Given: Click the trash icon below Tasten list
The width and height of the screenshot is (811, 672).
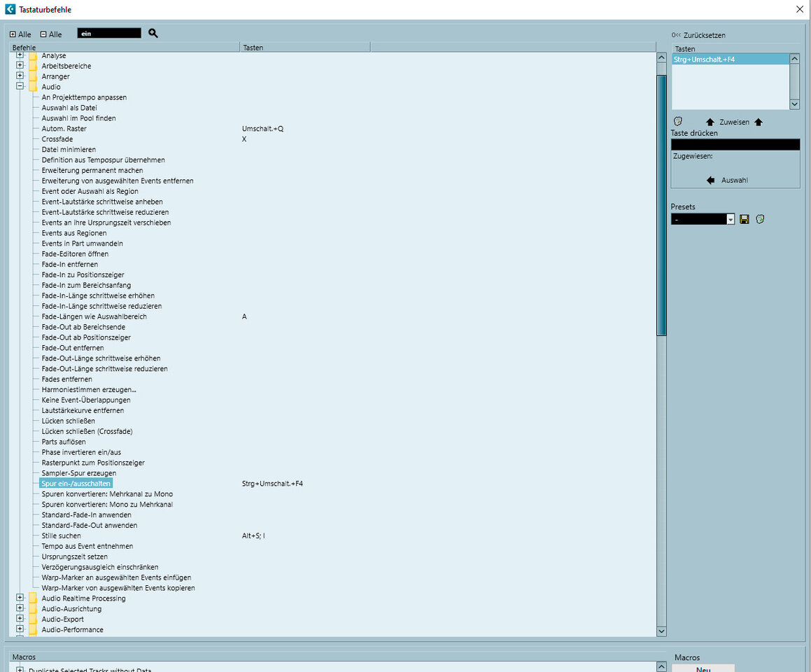Looking at the screenshot, I should pos(678,121).
